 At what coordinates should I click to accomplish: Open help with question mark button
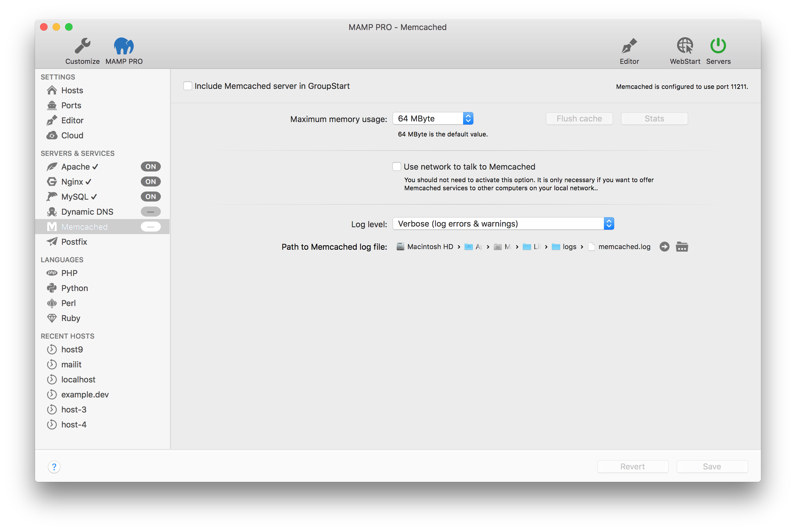tap(54, 467)
